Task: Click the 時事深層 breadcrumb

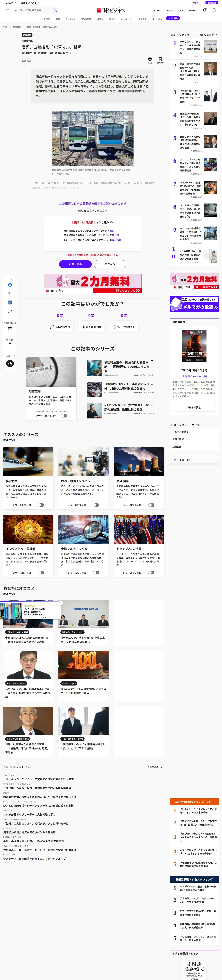Action: pos(17,27)
